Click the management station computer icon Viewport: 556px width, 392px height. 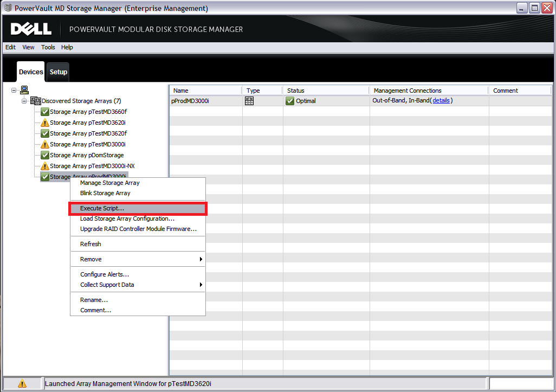pyautogui.click(x=24, y=90)
